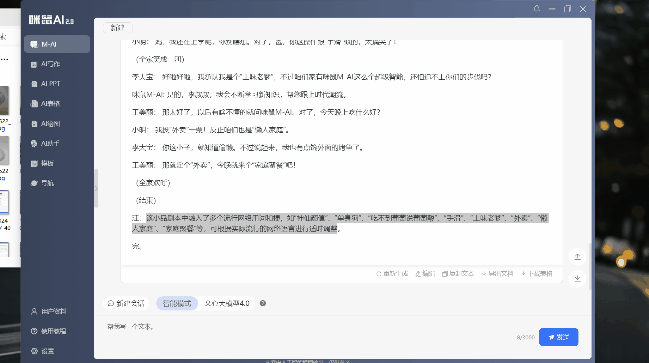Click the notification bell icon in title bar

tap(537, 9)
